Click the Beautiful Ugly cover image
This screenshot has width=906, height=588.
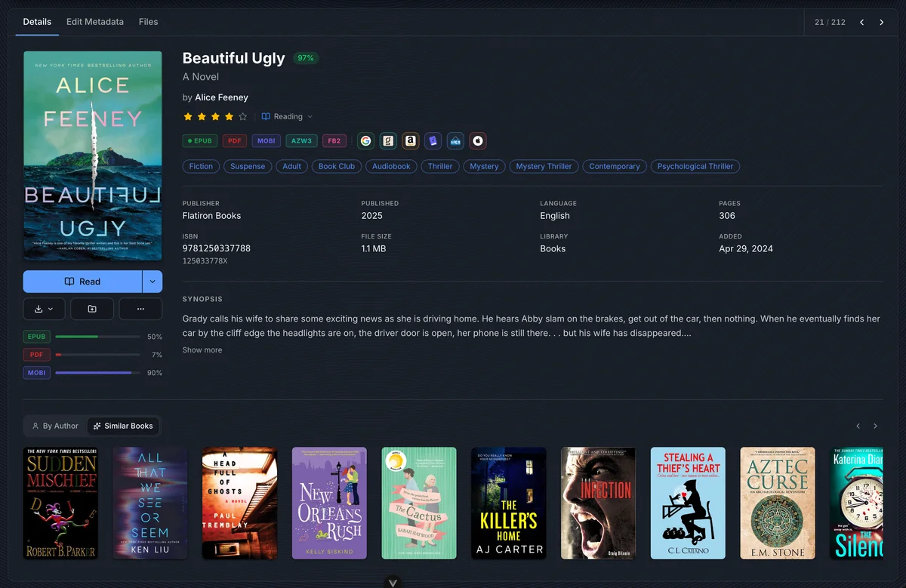click(93, 155)
